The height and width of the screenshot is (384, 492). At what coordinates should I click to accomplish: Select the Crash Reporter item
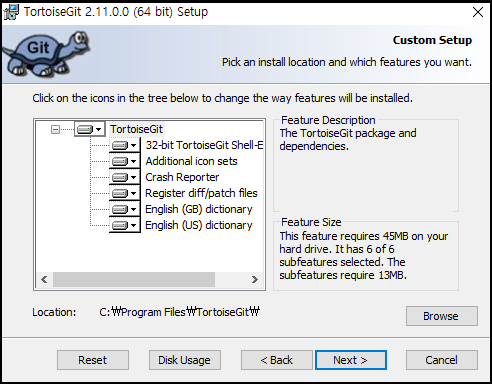pos(182,177)
